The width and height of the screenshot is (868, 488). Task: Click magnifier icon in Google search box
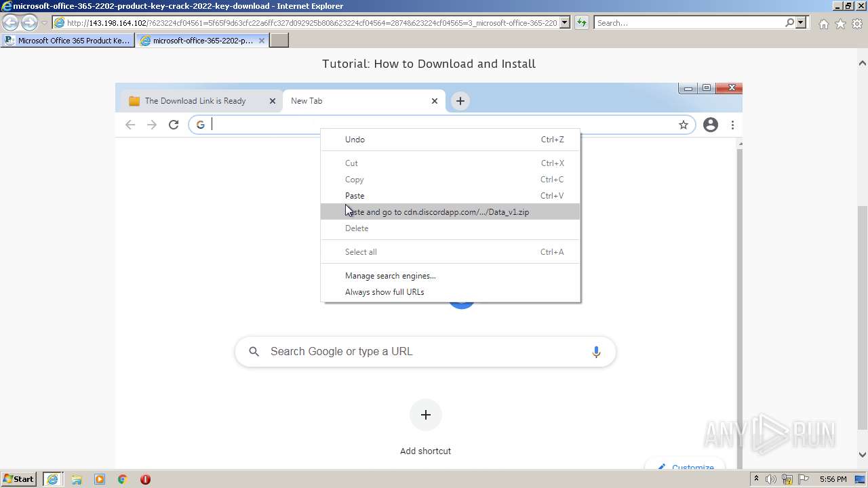[x=254, y=352]
